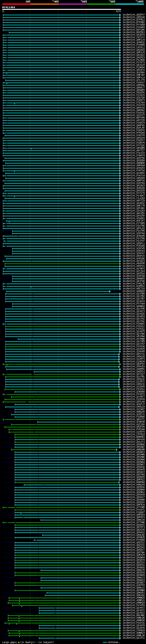
Task: Click the purple ~60% identity legend segment
Action: [73, 4]
